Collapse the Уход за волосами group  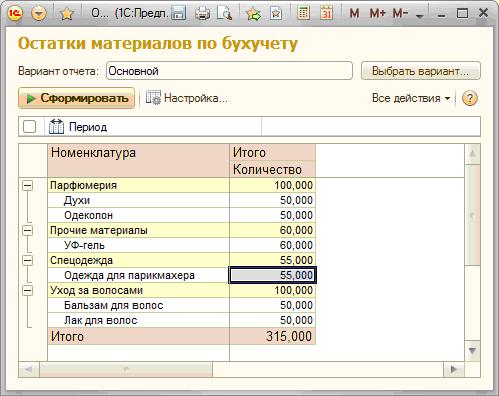click(28, 290)
